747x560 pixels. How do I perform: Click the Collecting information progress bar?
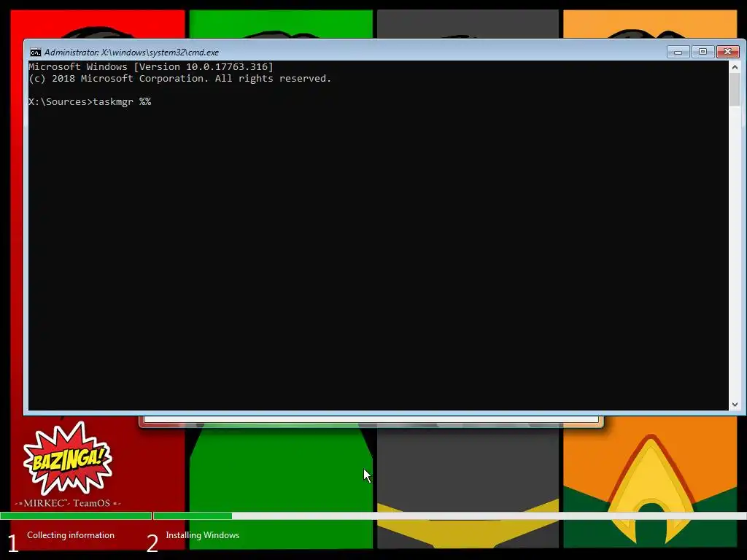coord(76,516)
